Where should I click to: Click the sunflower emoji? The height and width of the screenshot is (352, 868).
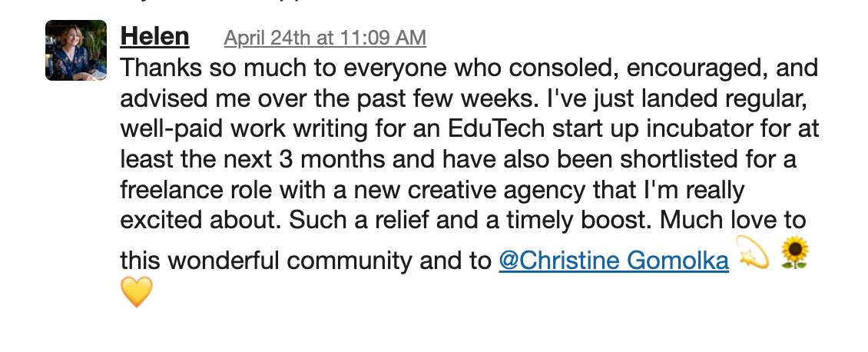pos(795,252)
